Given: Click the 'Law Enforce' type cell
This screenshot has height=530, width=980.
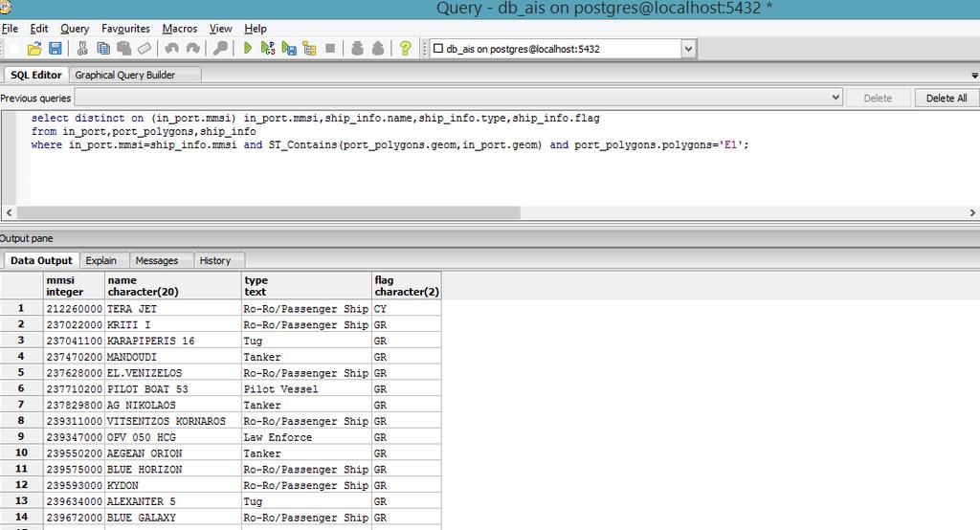Looking at the screenshot, I should pyautogui.click(x=306, y=437).
